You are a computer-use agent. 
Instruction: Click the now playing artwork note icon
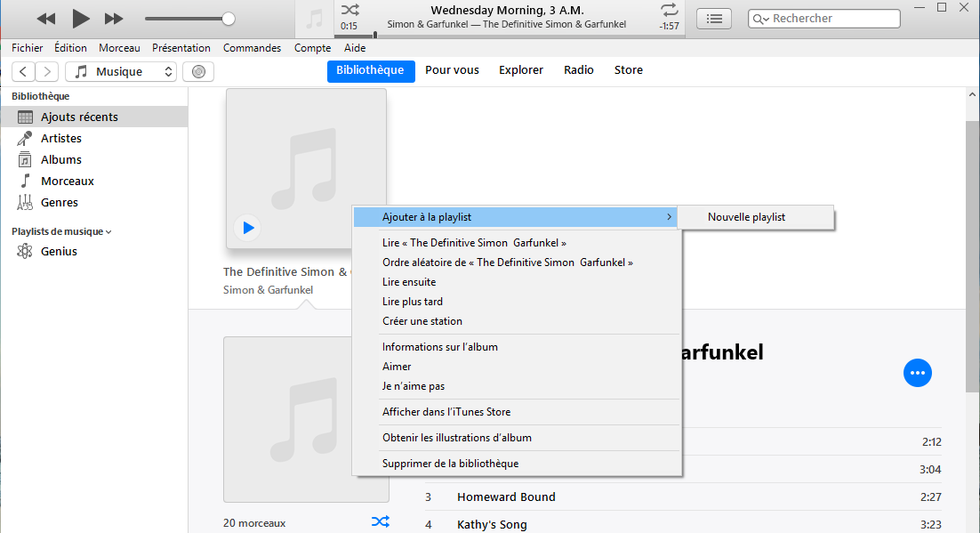pos(315,20)
